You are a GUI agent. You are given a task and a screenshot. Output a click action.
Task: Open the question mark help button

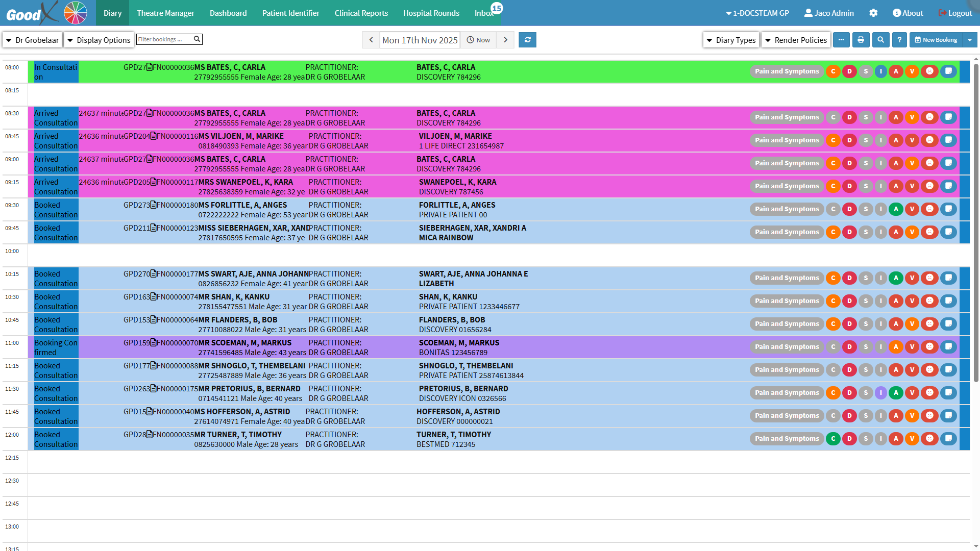tap(899, 40)
